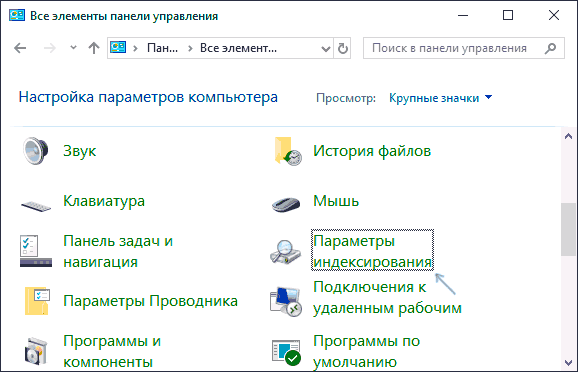The width and height of the screenshot is (578, 372).
Task: Open the Панель задач и навигация icon
Action: 36,251
